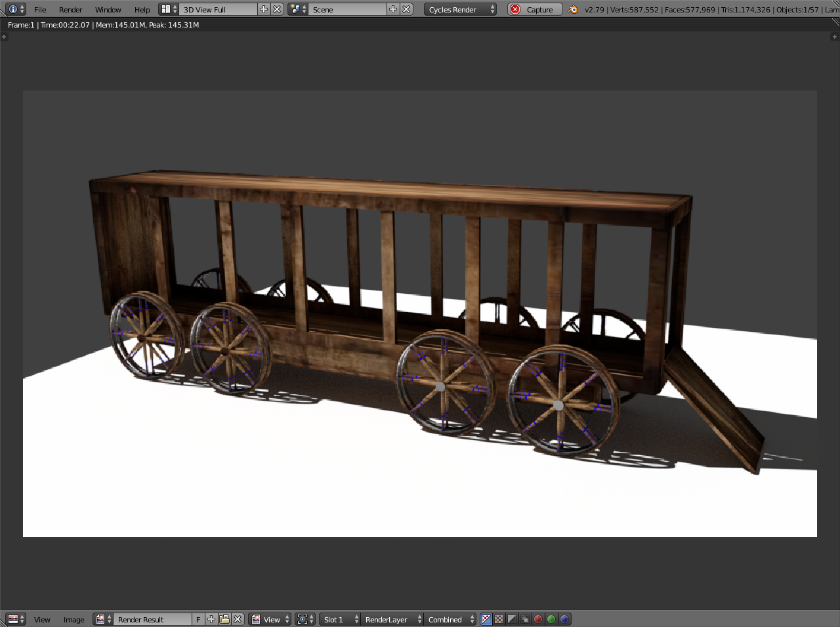840x627 pixels.
Task: Select the RGBA color and alpha display icon
Action: [486, 619]
